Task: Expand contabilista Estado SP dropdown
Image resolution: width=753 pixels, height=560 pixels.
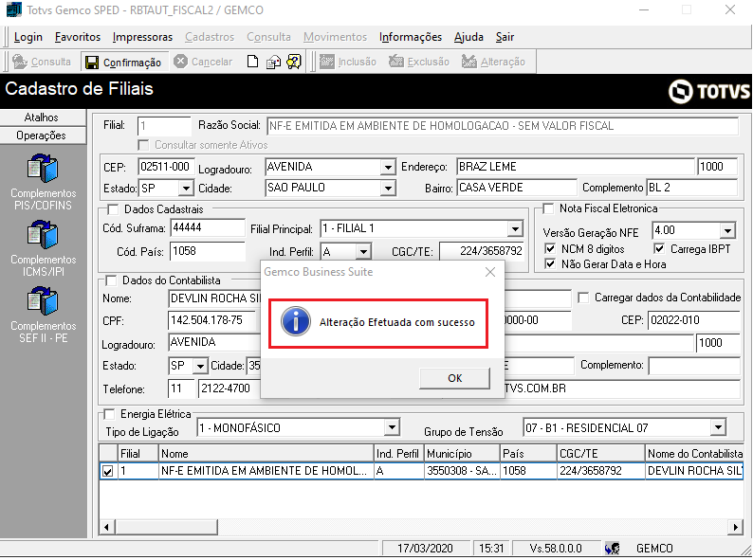Action: (200, 366)
